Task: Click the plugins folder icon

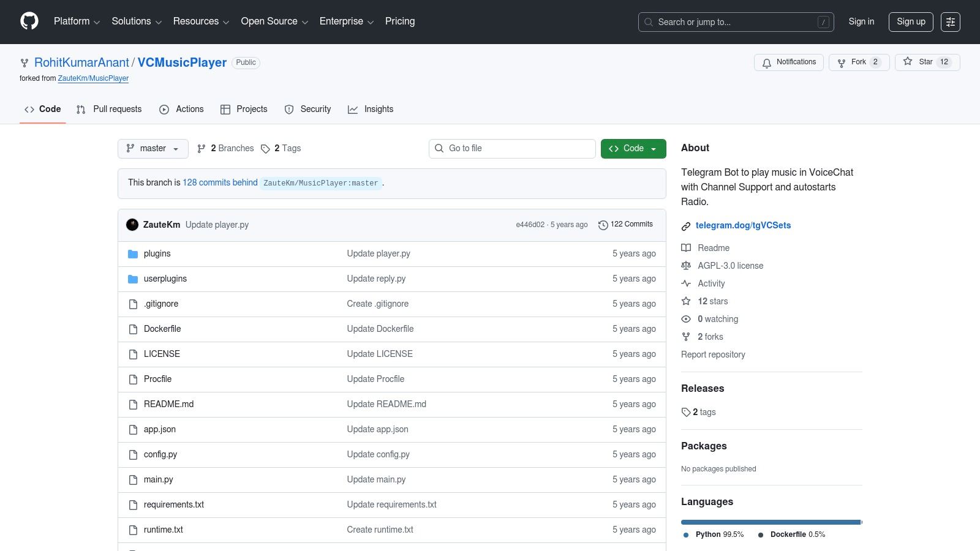Action: pyautogui.click(x=133, y=254)
